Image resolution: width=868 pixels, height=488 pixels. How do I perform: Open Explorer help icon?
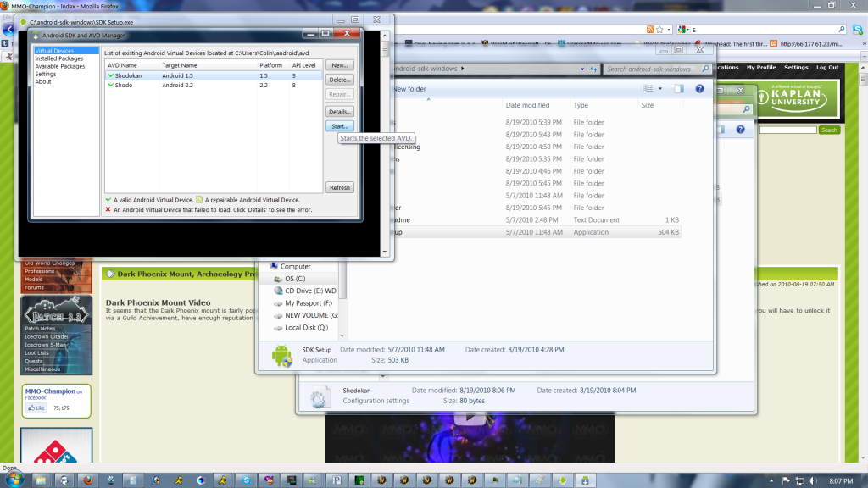699,88
